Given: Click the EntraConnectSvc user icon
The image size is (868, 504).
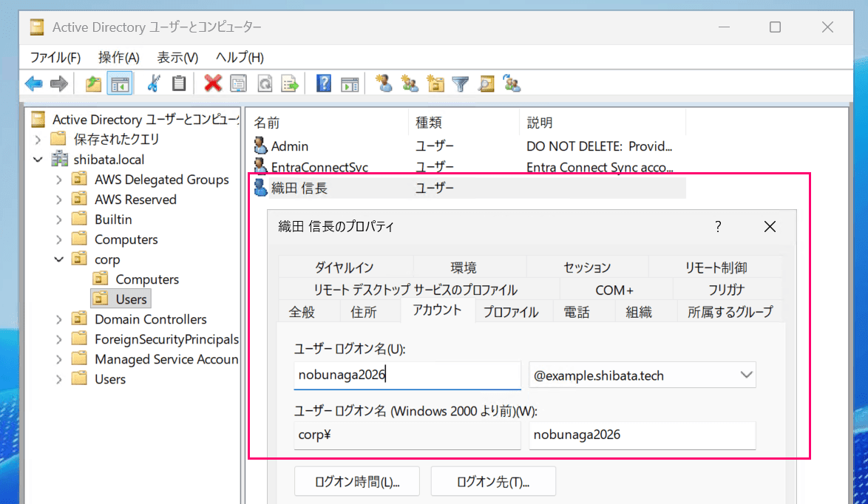Looking at the screenshot, I should click(x=260, y=166).
